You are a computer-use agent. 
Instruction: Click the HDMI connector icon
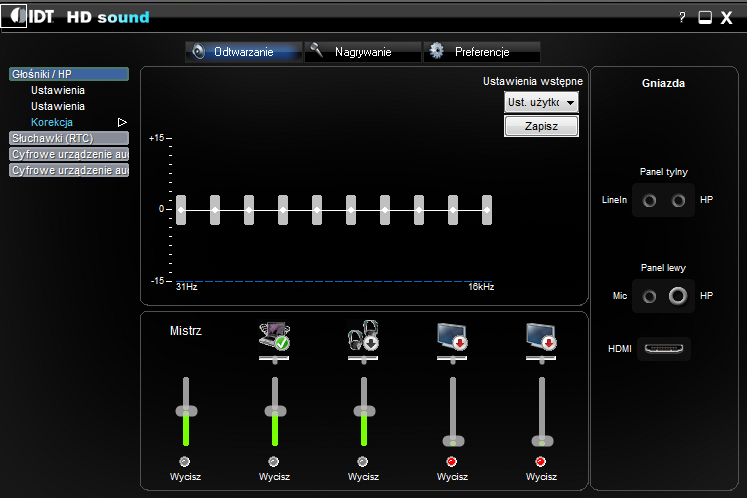tap(664, 349)
